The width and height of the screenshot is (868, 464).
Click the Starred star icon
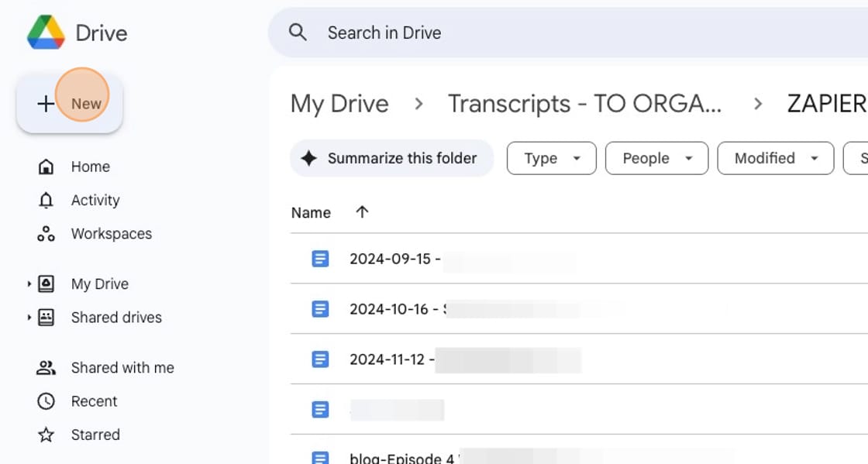coord(46,435)
